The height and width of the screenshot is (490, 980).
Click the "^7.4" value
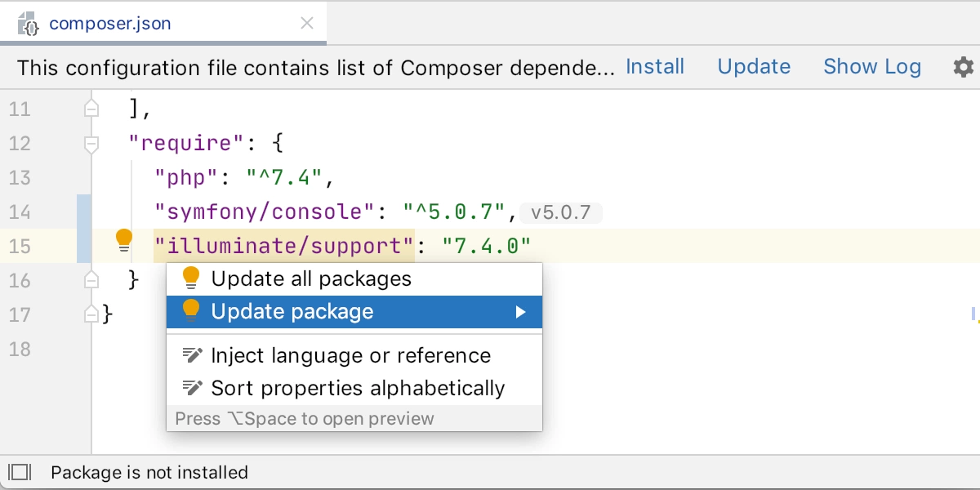click(x=285, y=178)
